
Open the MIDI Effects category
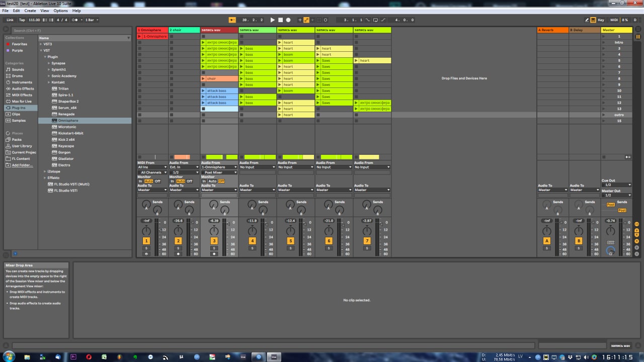point(22,95)
